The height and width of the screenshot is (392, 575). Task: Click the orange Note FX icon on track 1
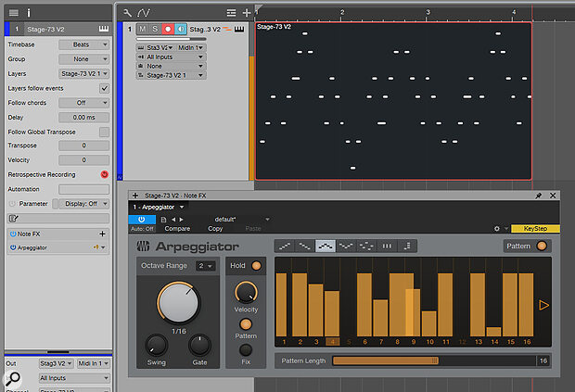click(228, 29)
